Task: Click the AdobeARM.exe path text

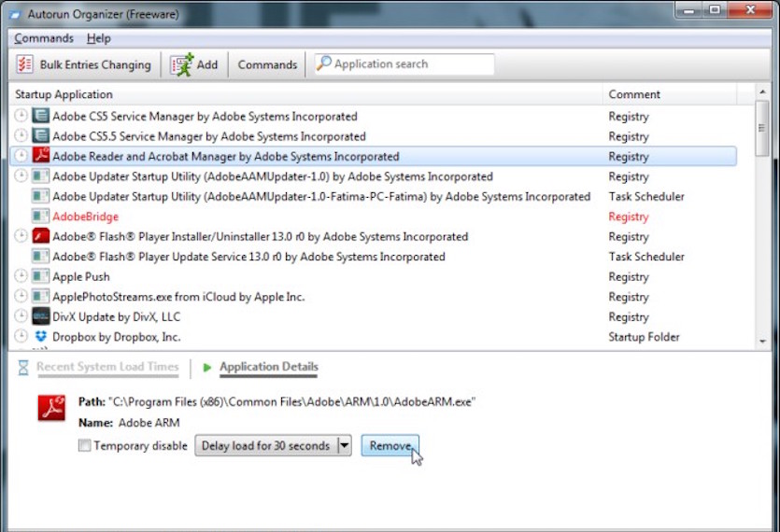Action: tap(291, 401)
